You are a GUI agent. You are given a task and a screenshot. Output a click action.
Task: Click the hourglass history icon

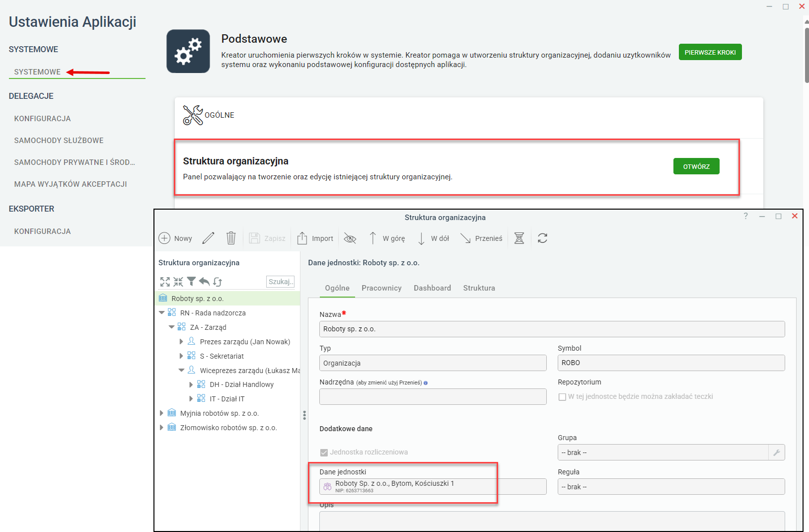[519, 238]
